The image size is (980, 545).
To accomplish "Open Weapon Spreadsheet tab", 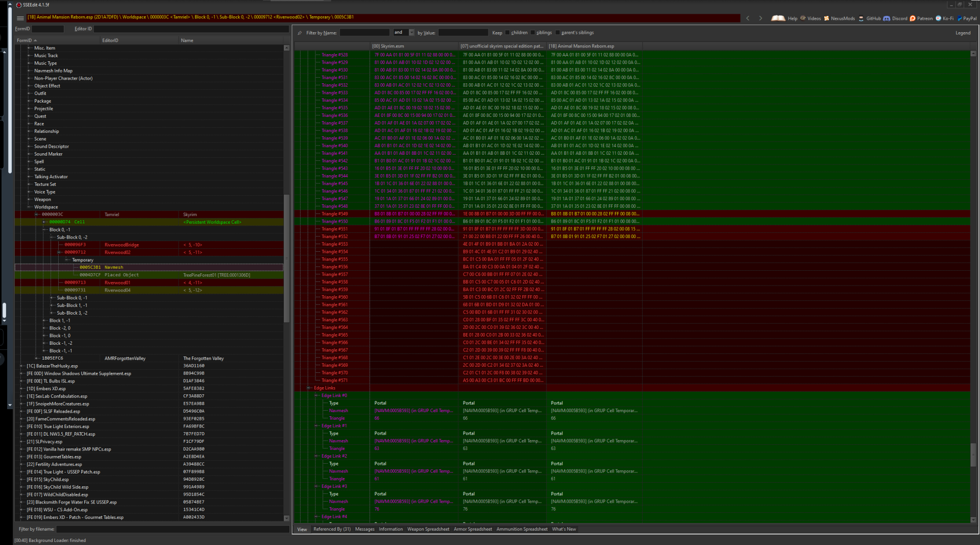I will point(428,529).
